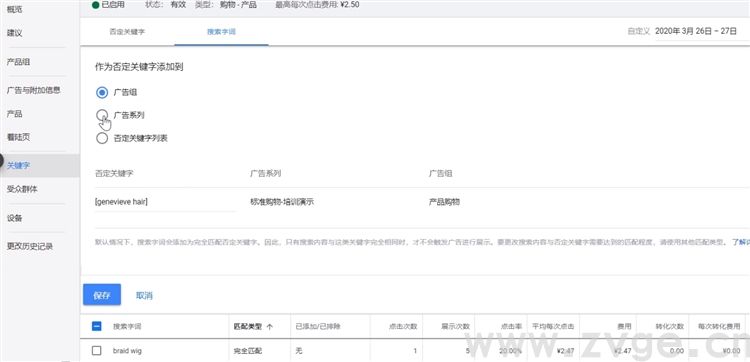Sort by 转化次数 column header

670,327
